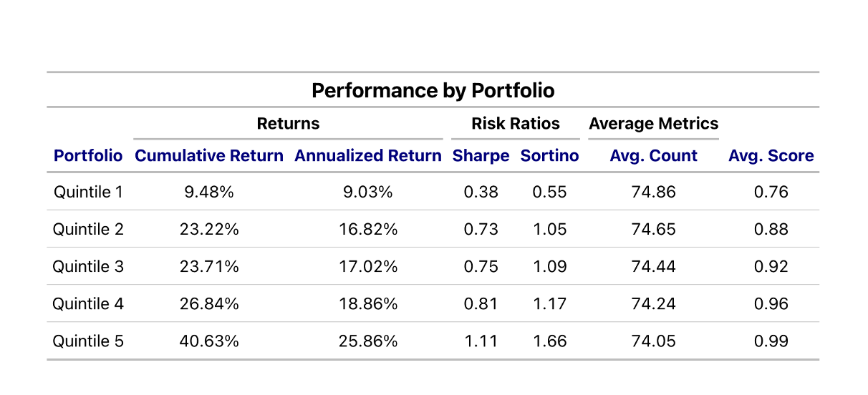Click the Sharpe column header
This screenshot has width=868, height=395.
point(481,156)
